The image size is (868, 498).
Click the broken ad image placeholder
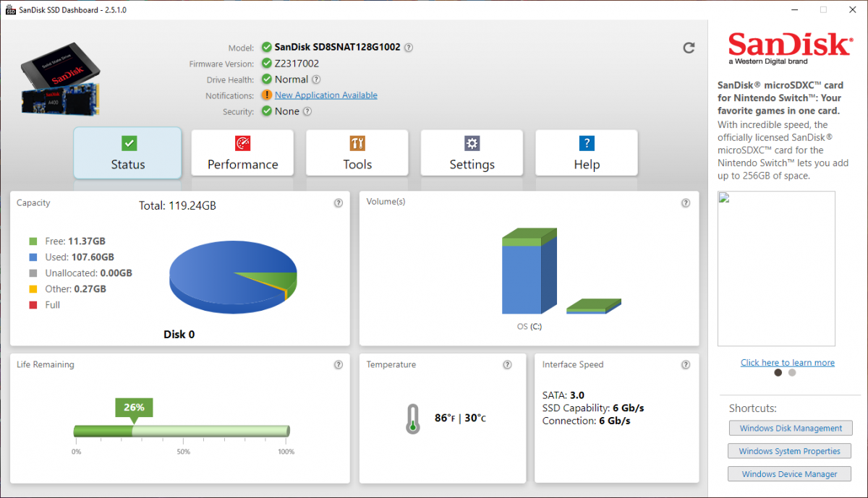click(x=776, y=269)
